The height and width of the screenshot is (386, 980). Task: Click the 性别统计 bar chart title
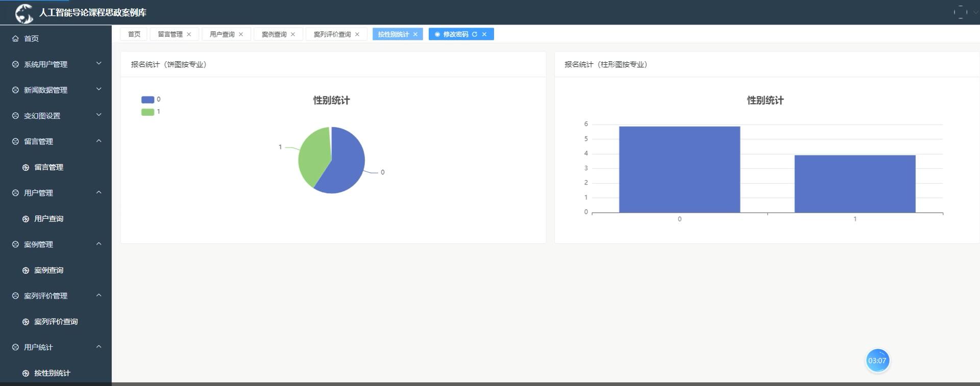tap(765, 100)
